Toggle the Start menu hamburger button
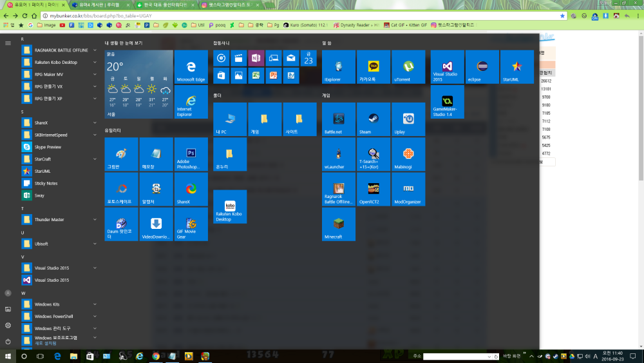Viewport: 644px width, 363px height. 8,43
